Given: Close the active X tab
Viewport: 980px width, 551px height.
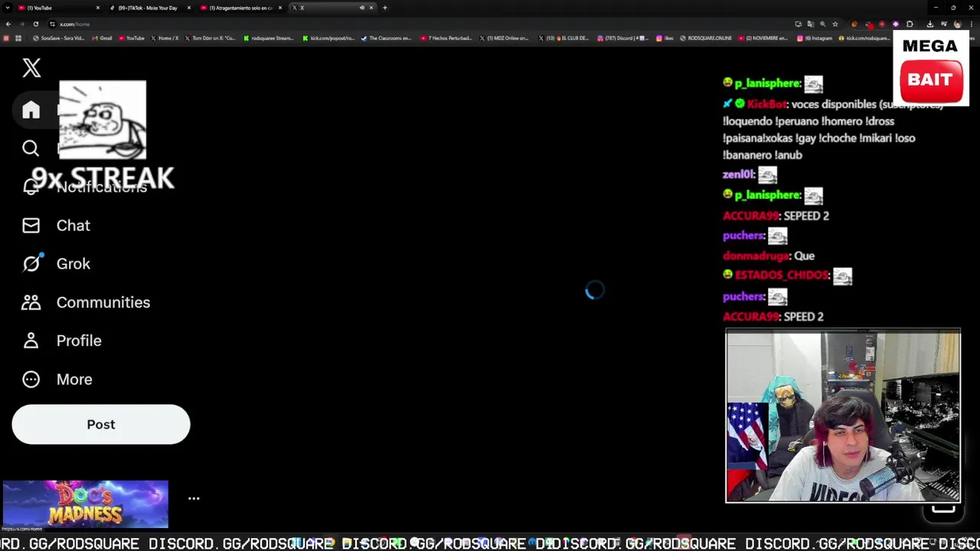Looking at the screenshot, I should pyautogui.click(x=371, y=8).
